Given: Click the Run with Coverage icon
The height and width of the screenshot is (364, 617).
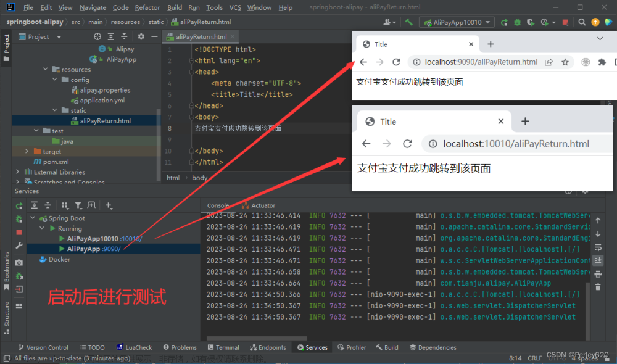Looking at the screenshot, I should 531,22.
